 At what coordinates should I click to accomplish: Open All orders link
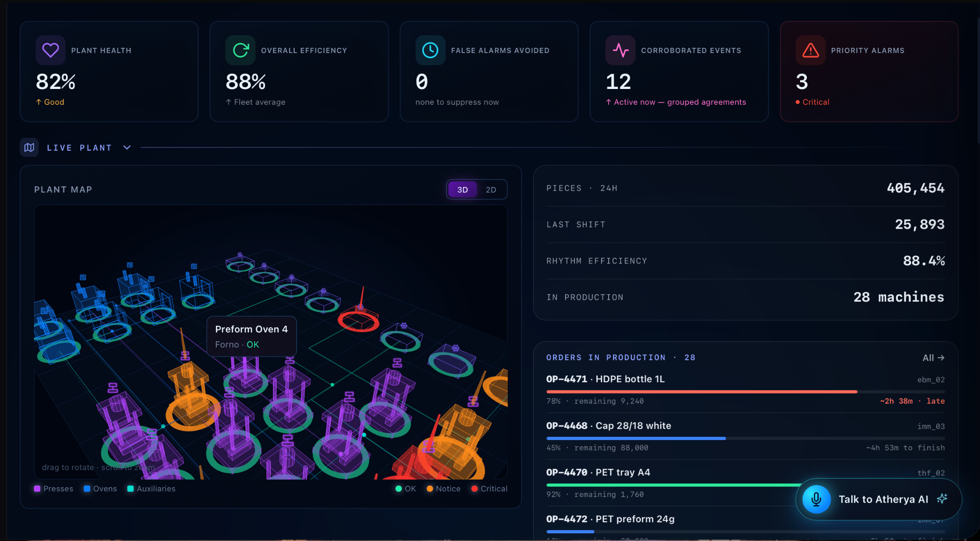click(x=933, y=358)
